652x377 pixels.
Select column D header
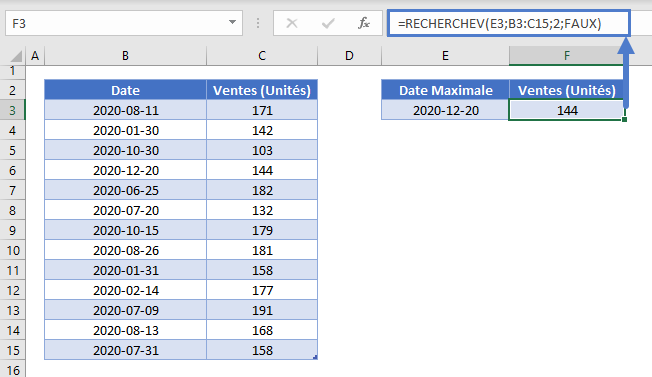(349, 56)
